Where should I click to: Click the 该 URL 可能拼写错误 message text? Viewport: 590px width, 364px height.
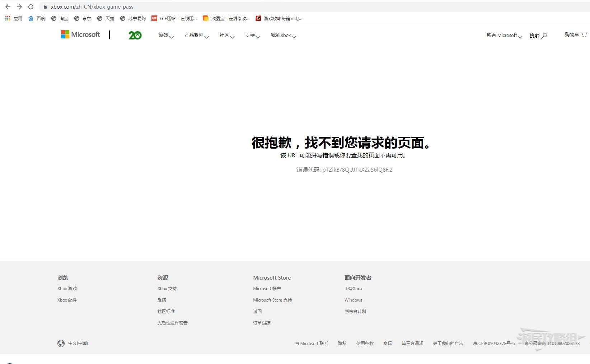click(343, 155)
